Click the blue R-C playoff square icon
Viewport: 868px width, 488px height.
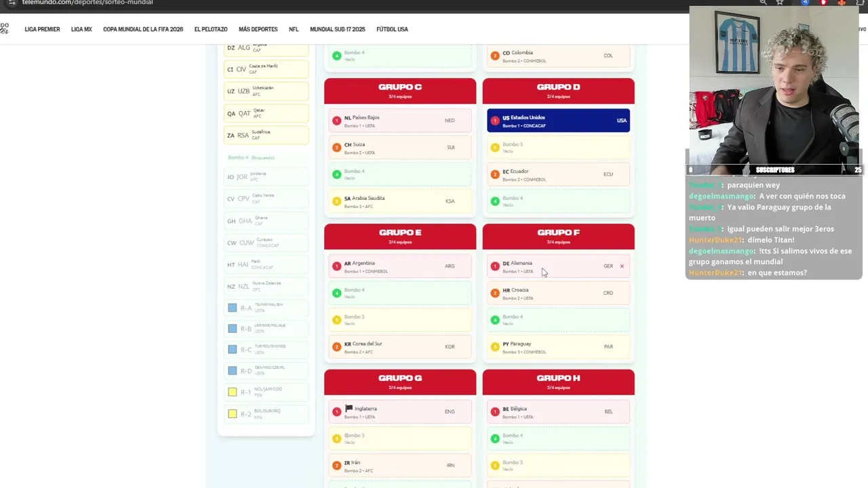coord(233,350)
